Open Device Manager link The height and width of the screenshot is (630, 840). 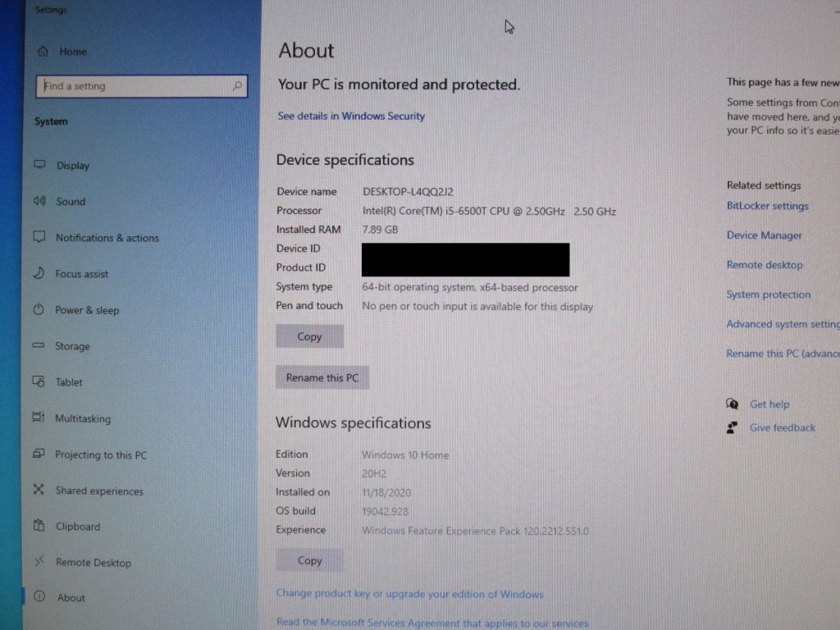click(764, 235)
